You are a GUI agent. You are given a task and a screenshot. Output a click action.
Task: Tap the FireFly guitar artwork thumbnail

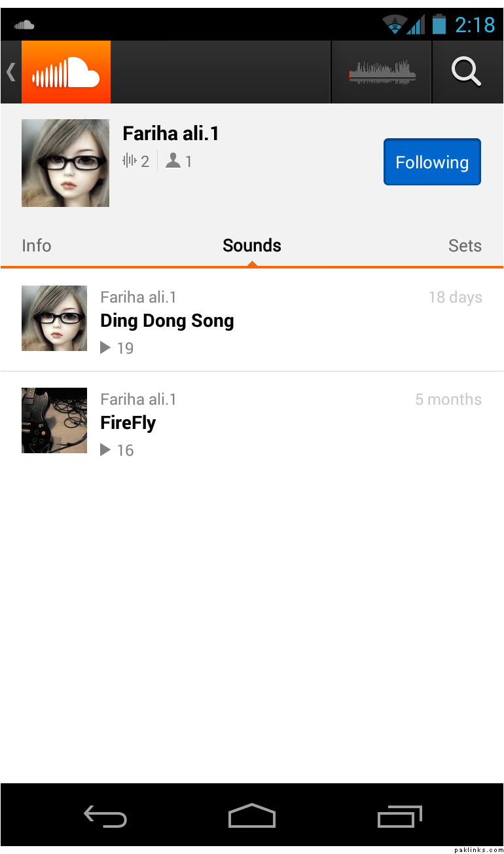[x=54, y=420]
